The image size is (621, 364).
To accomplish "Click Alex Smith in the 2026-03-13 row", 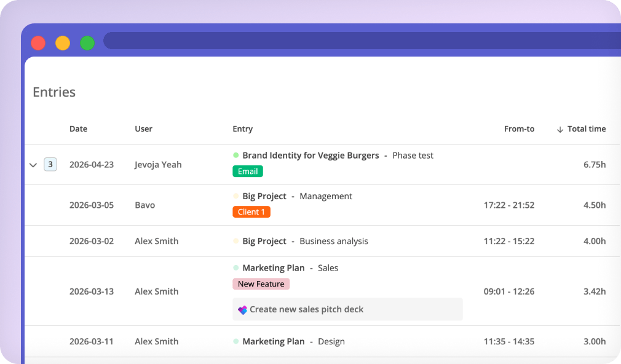I will [156, 291].
